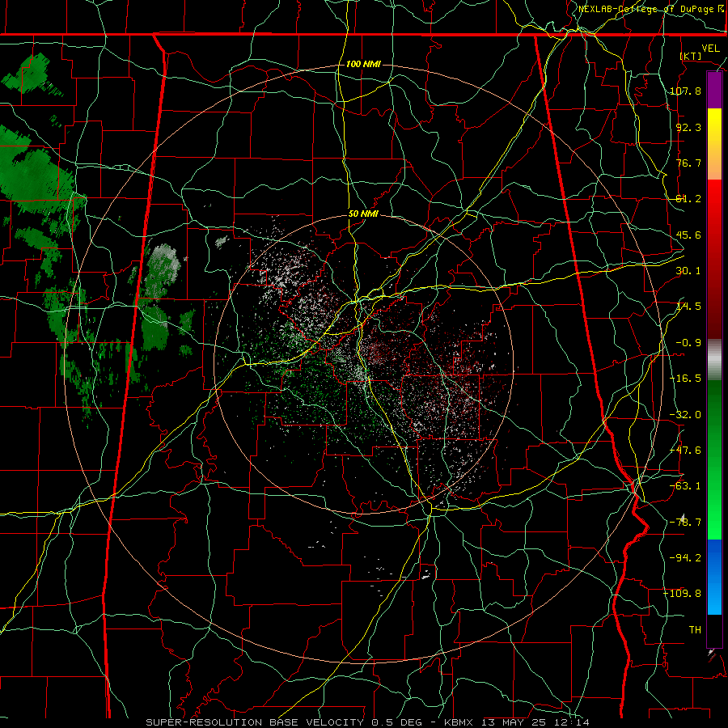This screenshot has width=728, height=728.
Task: Click the -109.8 velocity scale value
Action: 683,594
